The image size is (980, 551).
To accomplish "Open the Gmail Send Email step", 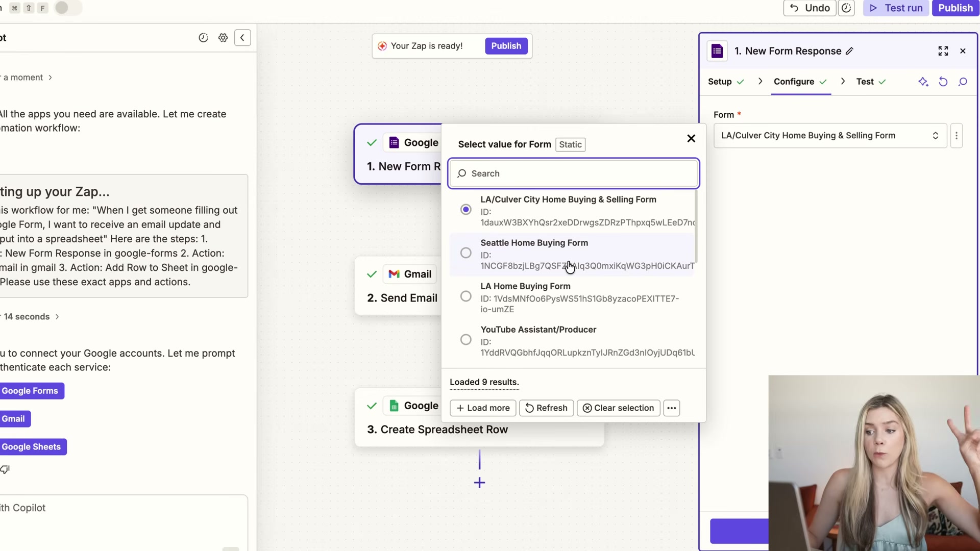I will coord(399,286).
